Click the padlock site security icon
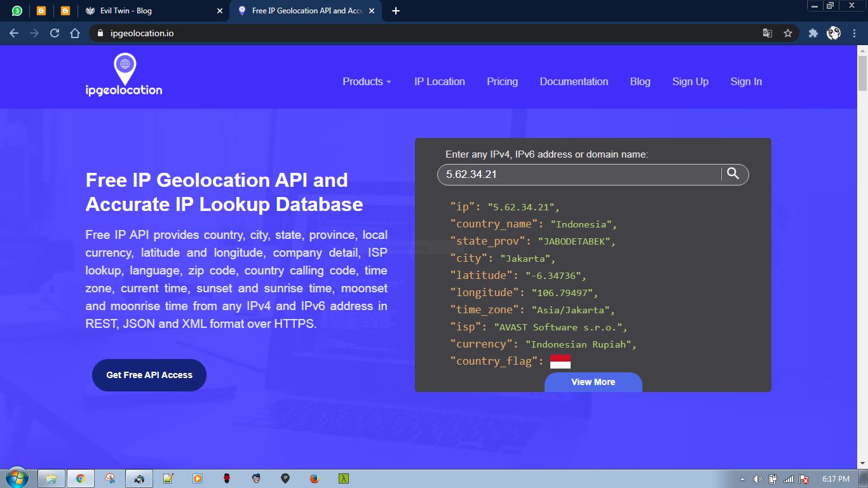 click(100, 33)
